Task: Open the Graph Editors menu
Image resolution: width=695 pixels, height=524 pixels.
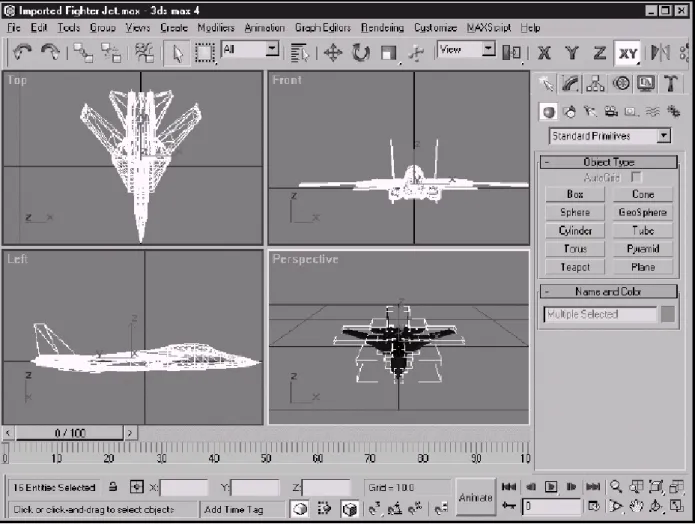Action: (x=323, y=27)
